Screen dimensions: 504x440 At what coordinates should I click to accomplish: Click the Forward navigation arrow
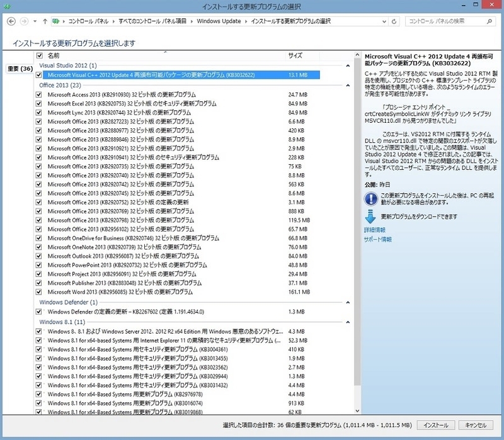point(24,21)
